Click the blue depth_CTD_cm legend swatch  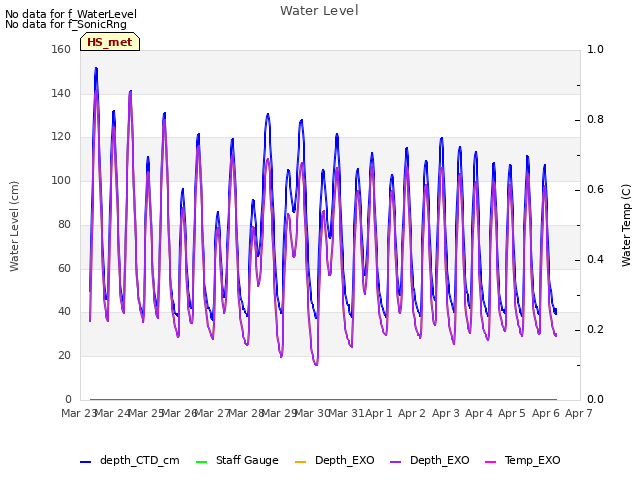coord(85,462)
